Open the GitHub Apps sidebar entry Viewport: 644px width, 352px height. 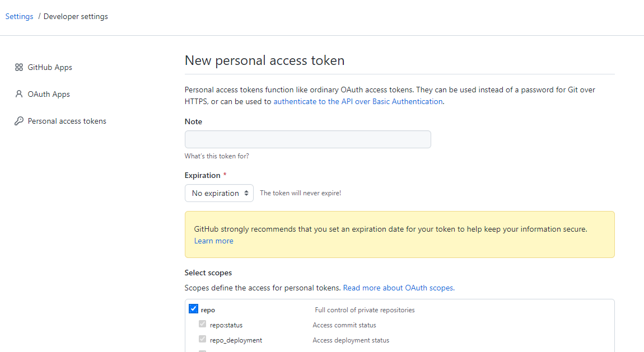tap(50, 67)
